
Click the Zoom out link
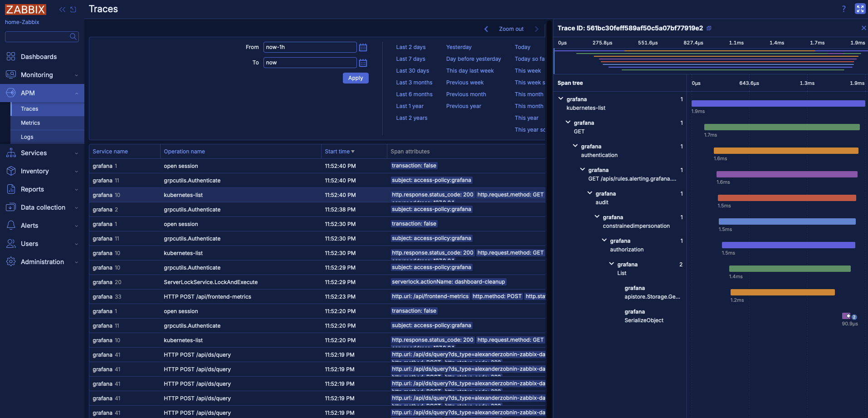coord(511,29)
